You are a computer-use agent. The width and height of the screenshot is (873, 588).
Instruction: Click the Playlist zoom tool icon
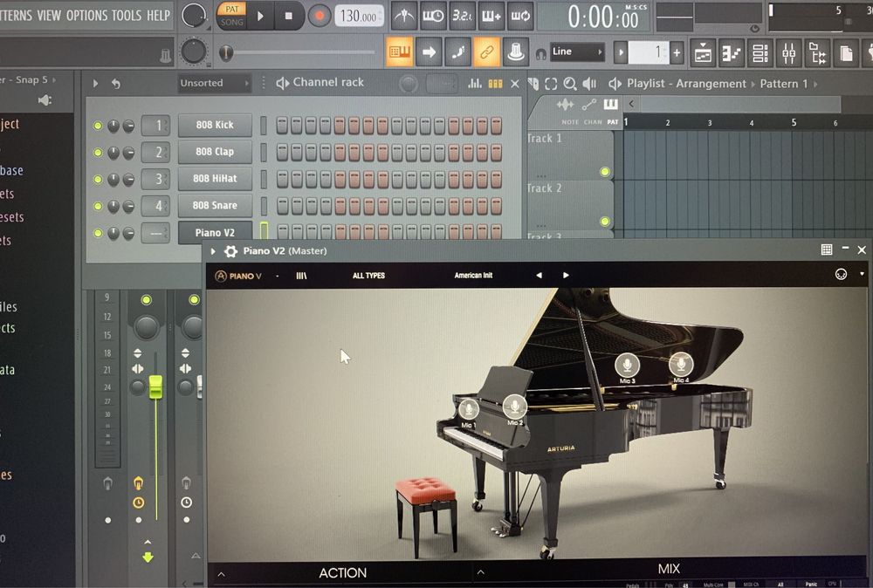(x=569, y=84)
